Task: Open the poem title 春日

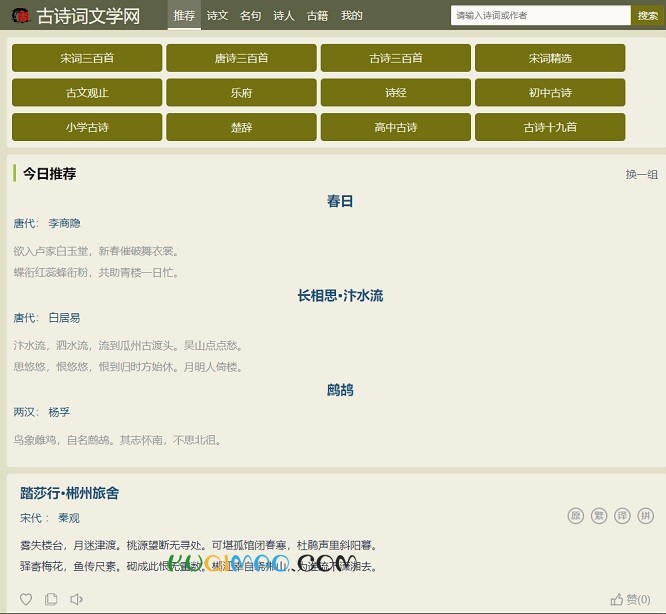Action: coord(340,201)
